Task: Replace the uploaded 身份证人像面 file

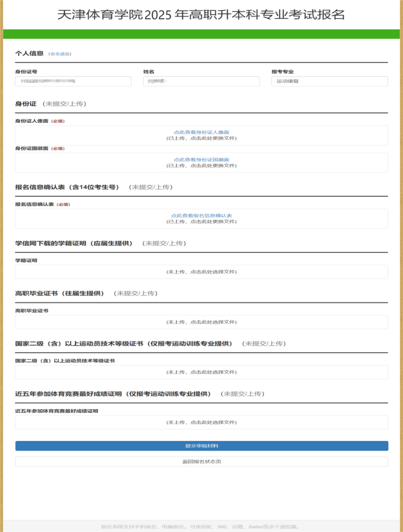Action: tap(201, 139)
